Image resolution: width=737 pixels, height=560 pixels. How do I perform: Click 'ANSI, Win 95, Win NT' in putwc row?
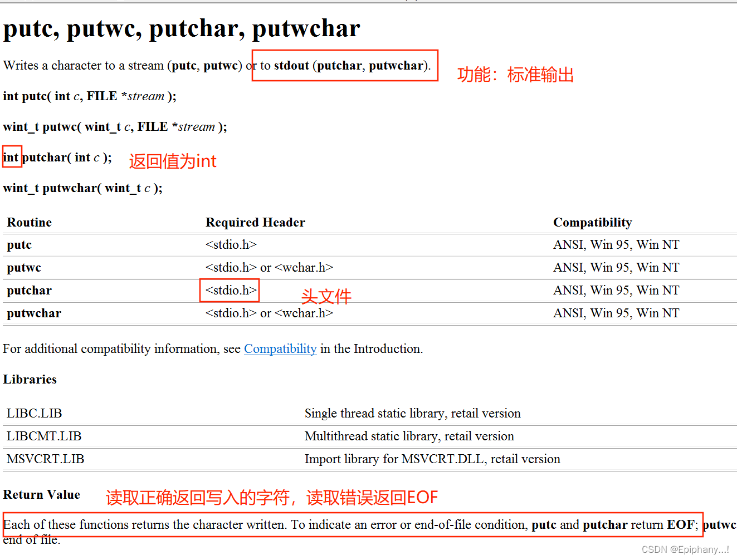[x=616, y=268]
